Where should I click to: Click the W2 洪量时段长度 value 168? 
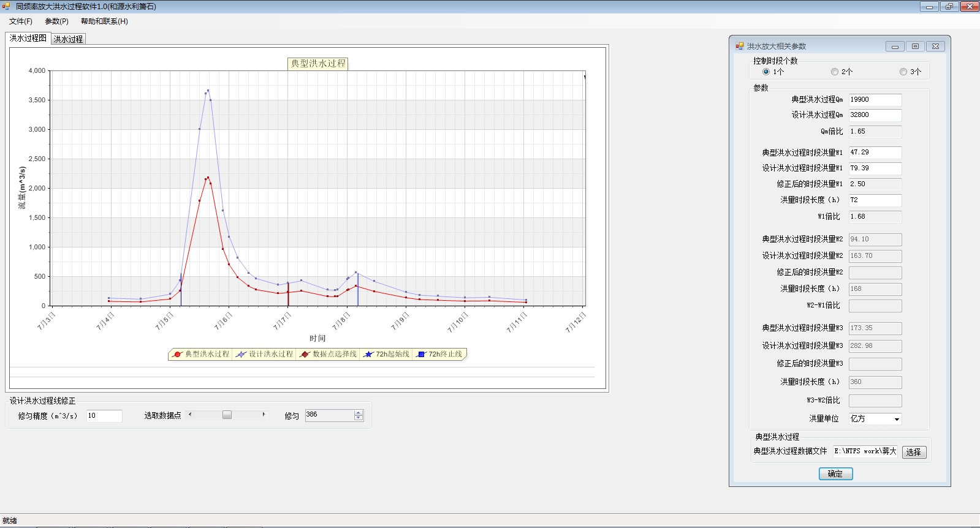(875, 289)
